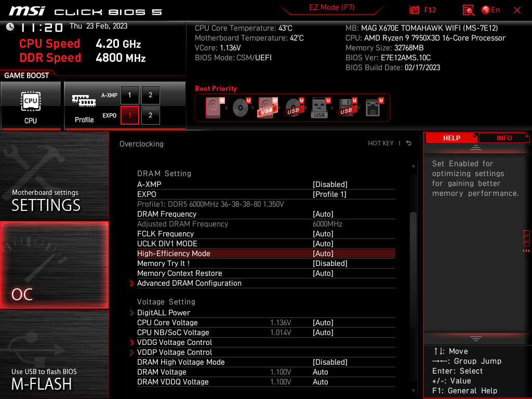Image resolution: width=532 pixels, height=399 pixels.
Task: Click 'Profile1: DDR5 6000MHz 36-38-38-80 1.350V' text
Action: pyautogui.click(x=210, y=204)
